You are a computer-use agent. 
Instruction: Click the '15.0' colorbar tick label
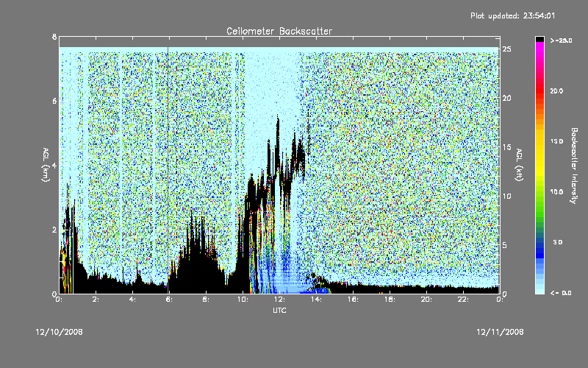point(556,141)
